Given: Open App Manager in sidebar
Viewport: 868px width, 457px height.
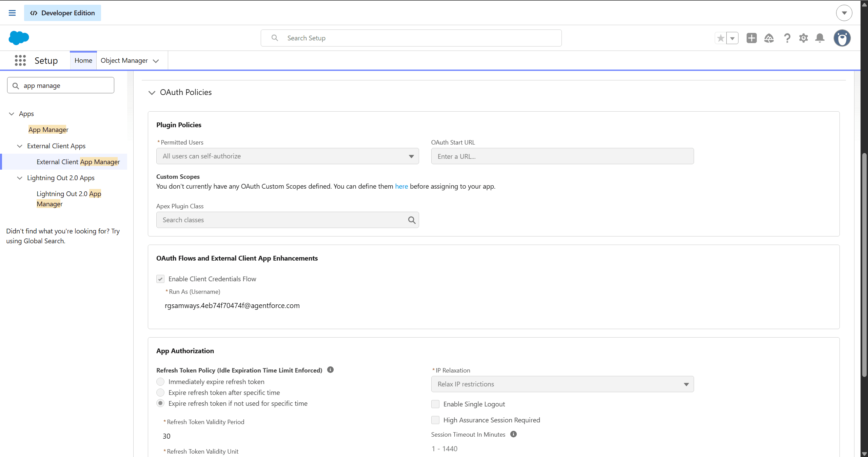Looking at the screenshot, I should pyautogui.click(x=48, y=130).
